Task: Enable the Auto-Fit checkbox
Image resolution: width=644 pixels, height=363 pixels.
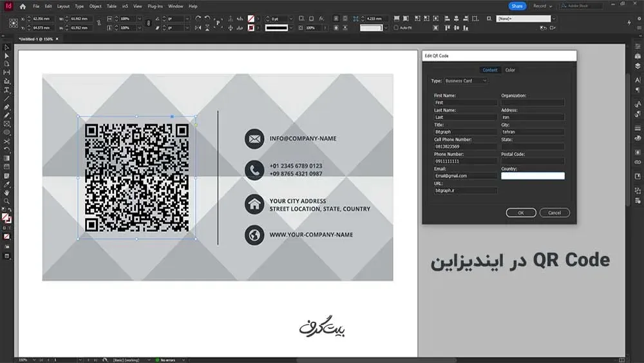Action: 396,28
